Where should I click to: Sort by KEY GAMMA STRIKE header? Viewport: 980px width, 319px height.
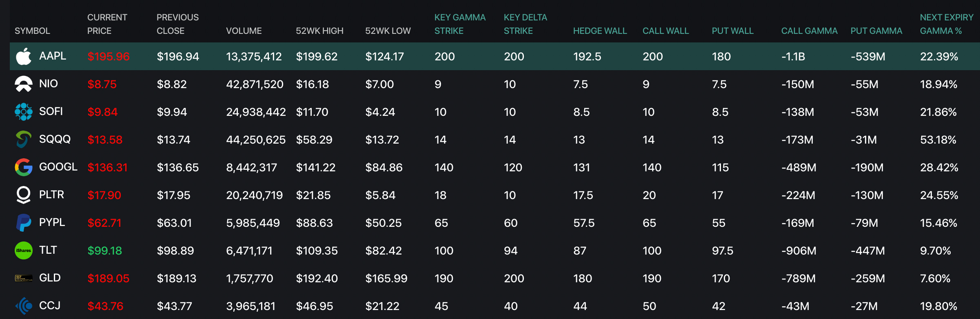pyautogui.click(x=459, y=24)
